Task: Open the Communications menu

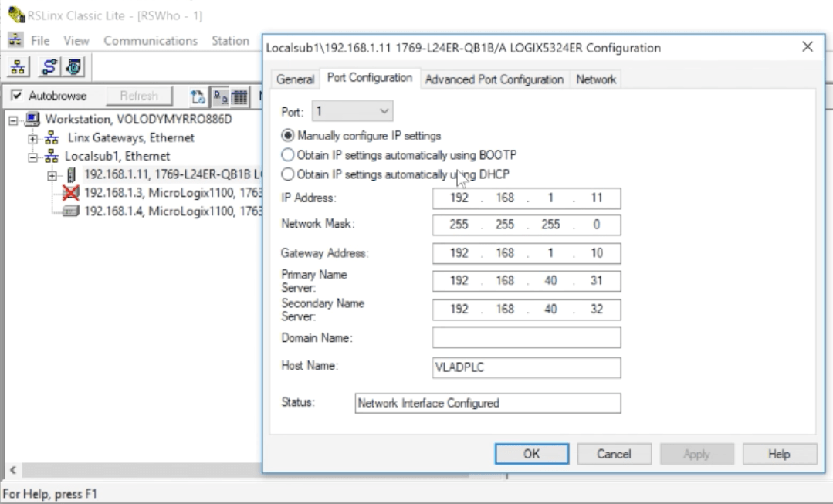Action: [151, 40]
